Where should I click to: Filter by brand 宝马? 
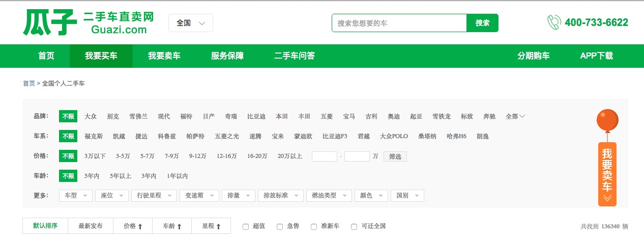pos(349,116)
